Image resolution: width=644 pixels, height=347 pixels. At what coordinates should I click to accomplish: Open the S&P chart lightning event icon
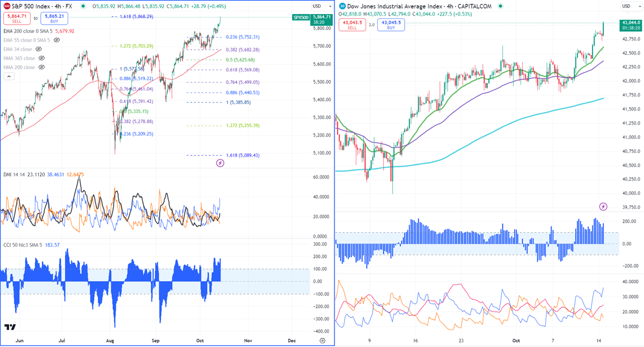coord(220,163)
